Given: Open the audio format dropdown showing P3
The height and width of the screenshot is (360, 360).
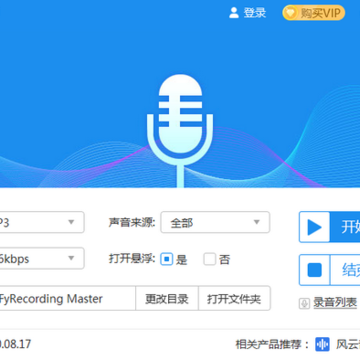Looking at the screenshot, I should pyautogui.click(x=42, y=222).
